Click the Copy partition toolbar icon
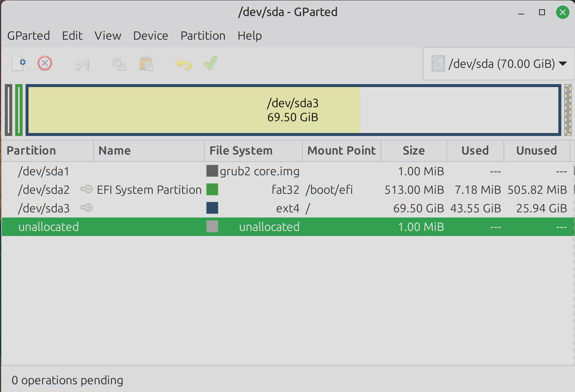575x392 pixels. [119, 64]
